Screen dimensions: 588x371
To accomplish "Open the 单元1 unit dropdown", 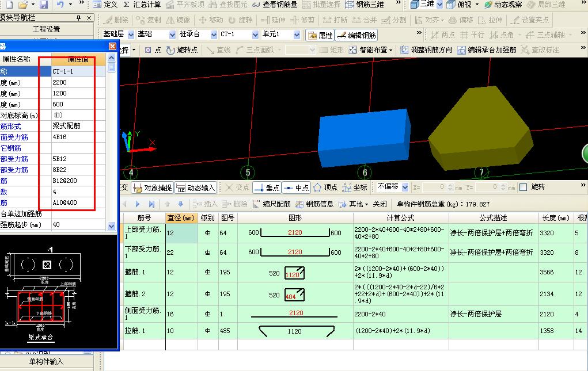I will [x=297, y=35].
